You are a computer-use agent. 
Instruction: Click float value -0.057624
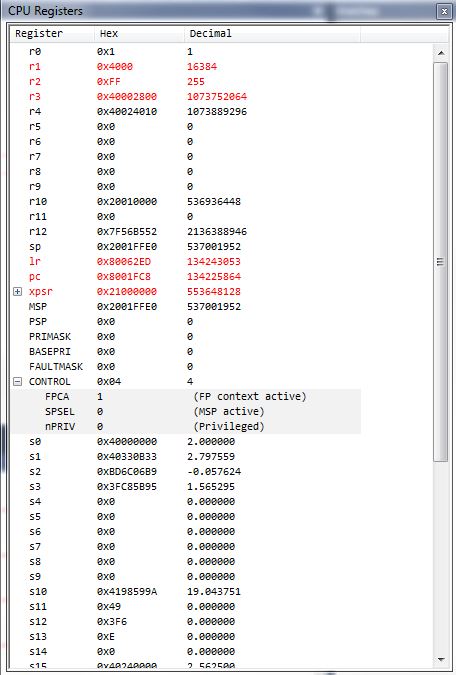[214, 472]
